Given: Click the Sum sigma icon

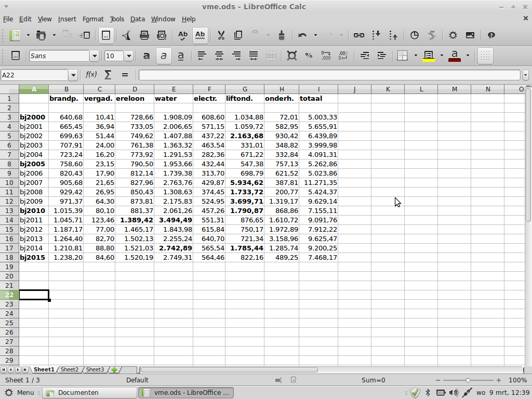Looking at the screenshot, I should pos(108,75).
